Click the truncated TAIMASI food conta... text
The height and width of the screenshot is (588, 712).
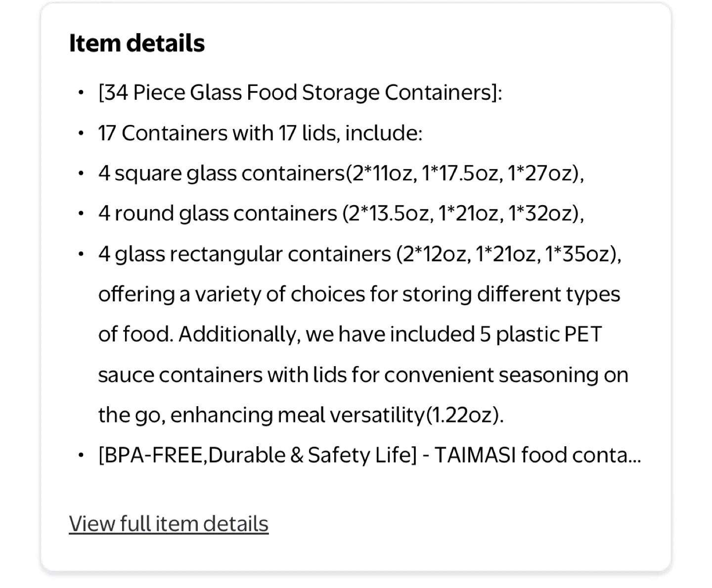pyautogui.click(x=537, y=455)
